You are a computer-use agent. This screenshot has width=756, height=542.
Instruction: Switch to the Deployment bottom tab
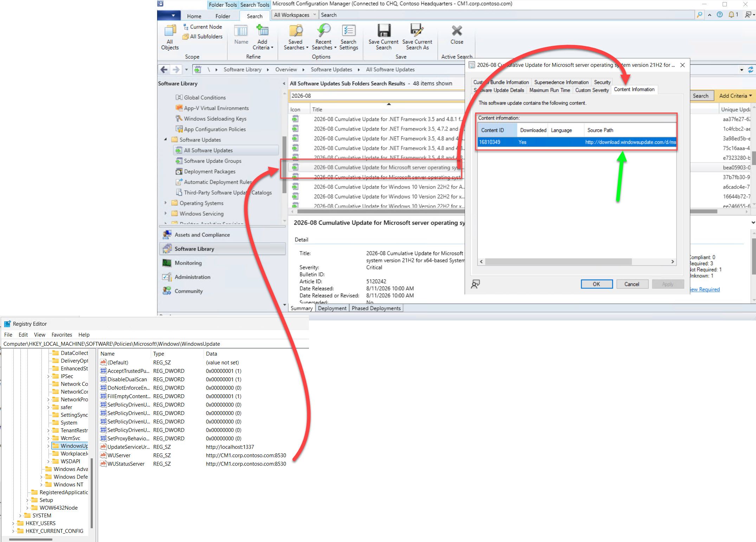point(332,308)
